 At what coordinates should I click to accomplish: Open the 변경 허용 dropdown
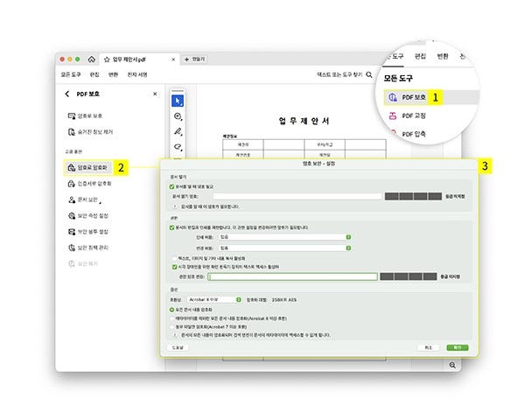(x=285, y=248)
